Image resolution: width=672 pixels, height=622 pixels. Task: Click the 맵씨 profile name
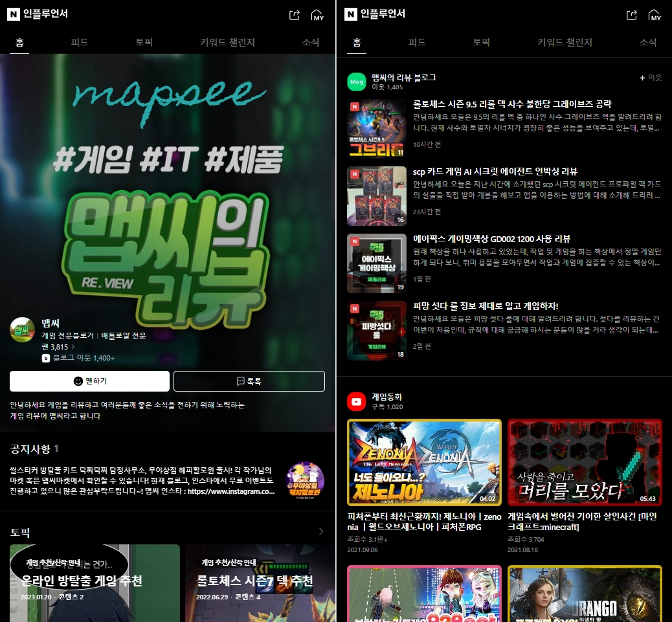tap(50, 323)
